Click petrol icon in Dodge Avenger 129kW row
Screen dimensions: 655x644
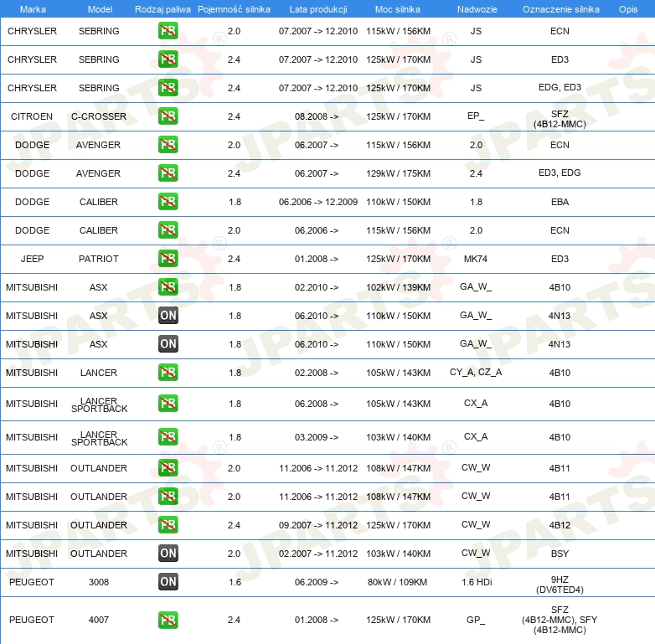(x=168, y=173)
